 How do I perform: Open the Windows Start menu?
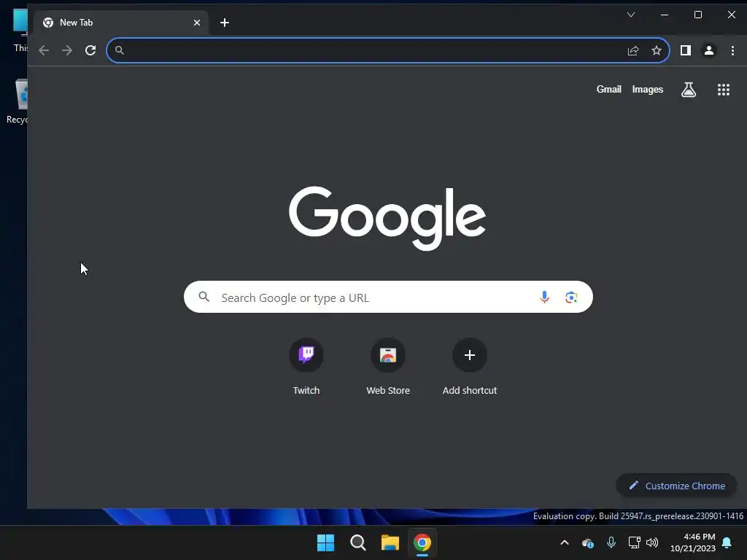pyautogui.click(x=326, y=542)
